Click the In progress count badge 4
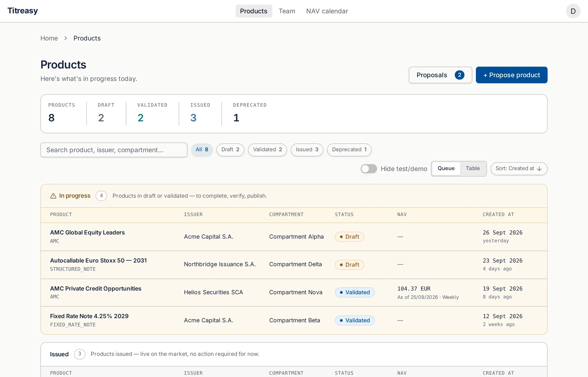The image size is (588, 377). coord(101,196)
